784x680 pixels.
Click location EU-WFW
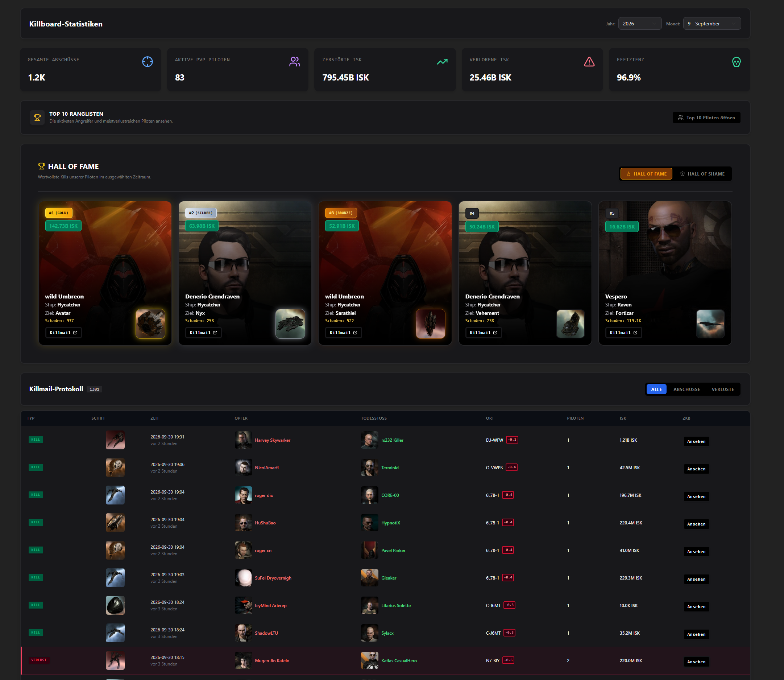tap(494, 440)
